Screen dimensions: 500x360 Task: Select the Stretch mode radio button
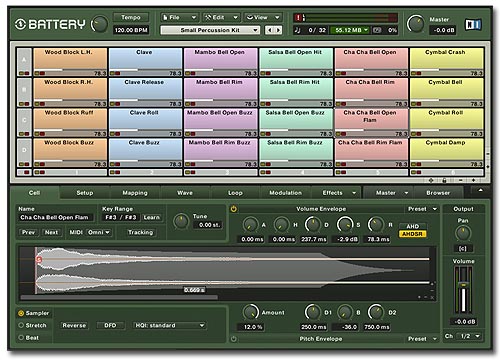pos(21,325)
